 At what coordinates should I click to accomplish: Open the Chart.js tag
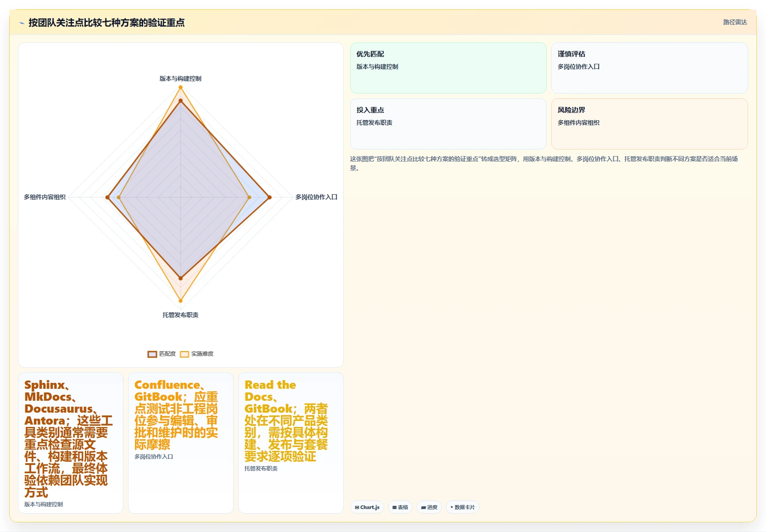367,507
